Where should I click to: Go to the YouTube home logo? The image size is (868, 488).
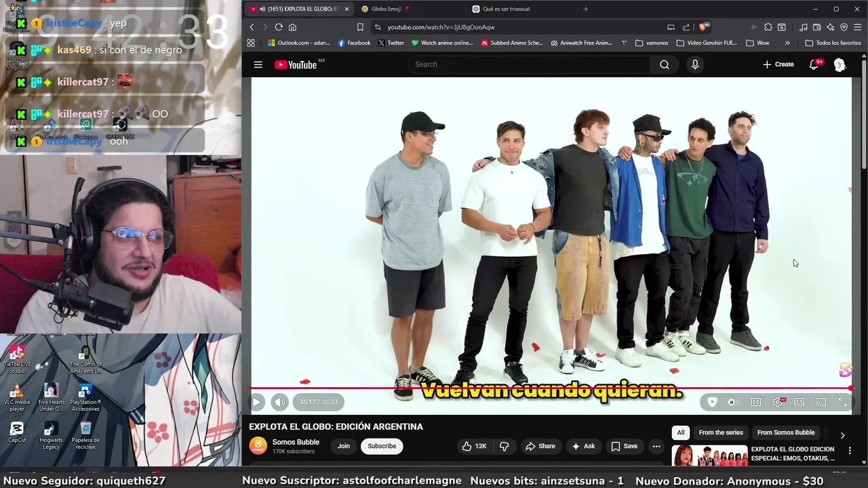[x=296, y=64]
